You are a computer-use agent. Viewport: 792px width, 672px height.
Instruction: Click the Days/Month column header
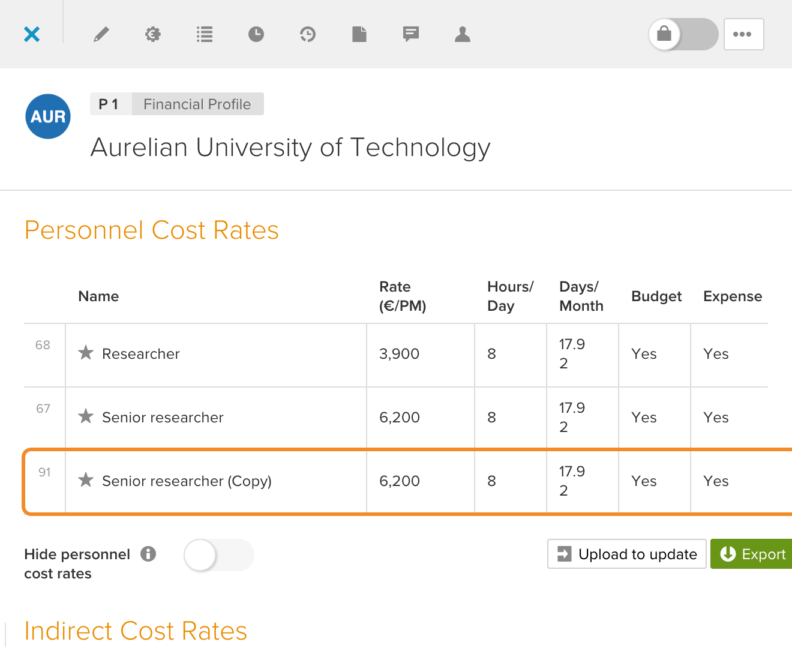click(581, 296)
